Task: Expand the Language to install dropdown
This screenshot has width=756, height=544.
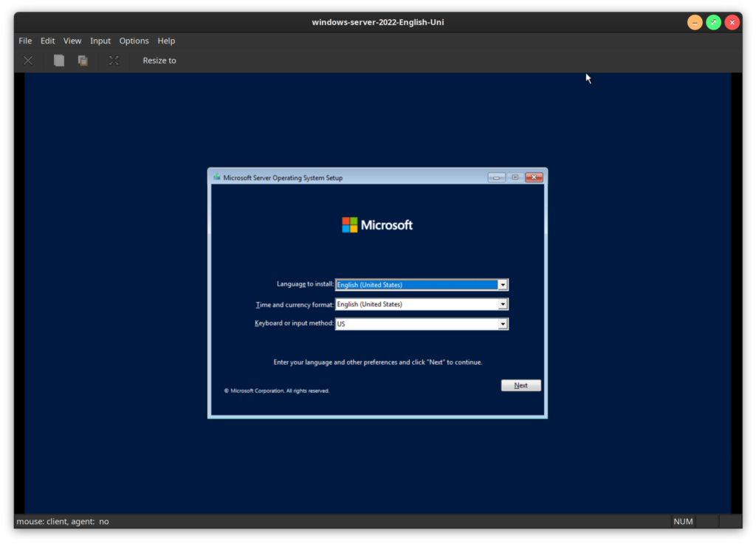Action: pos(503,285)
